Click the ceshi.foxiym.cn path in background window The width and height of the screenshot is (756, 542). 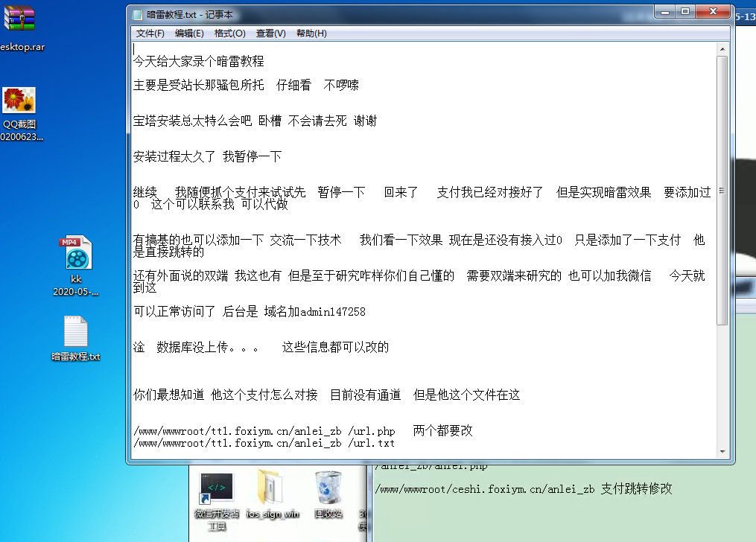485,489
